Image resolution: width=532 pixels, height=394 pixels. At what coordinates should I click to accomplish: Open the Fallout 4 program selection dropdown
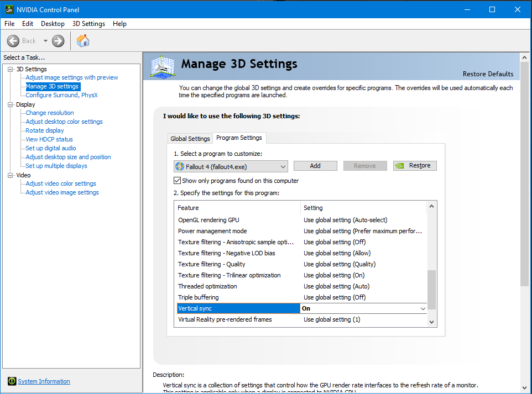[283, 166]
